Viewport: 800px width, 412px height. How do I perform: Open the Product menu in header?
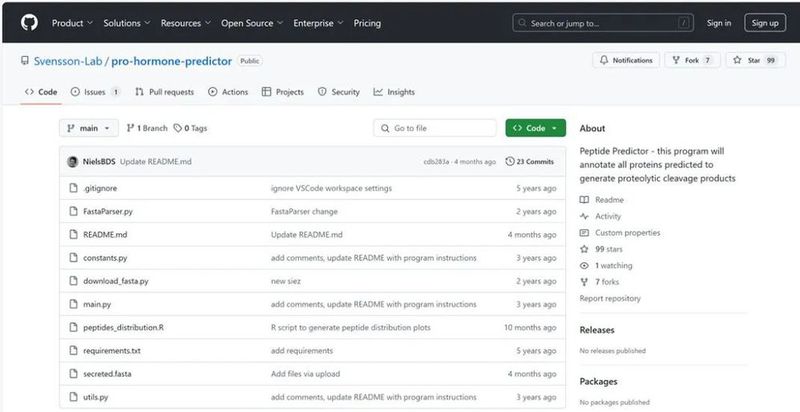click(71, 23)
